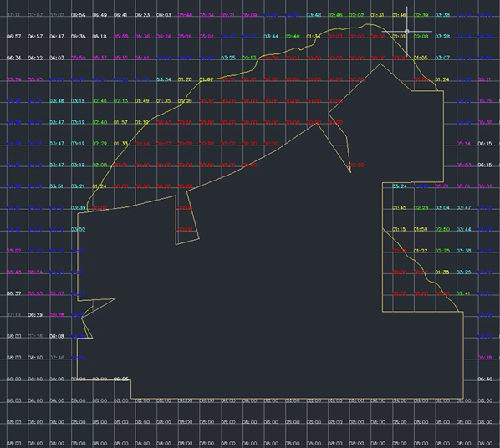This screenshot has height=448, width=500.
Task: Select the yellow 01:31 top-row value
Action: (x=378, y=15)
